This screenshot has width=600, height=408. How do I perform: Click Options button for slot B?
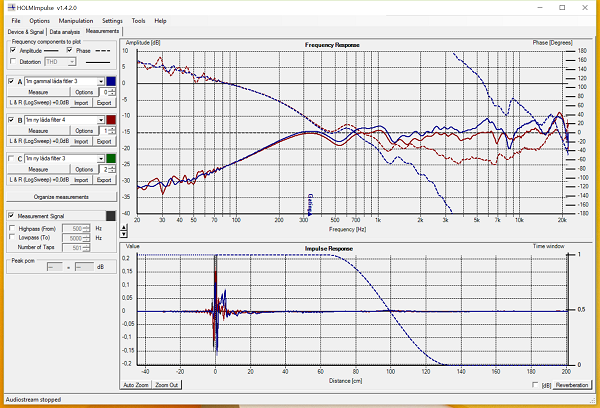pos(84,131)
